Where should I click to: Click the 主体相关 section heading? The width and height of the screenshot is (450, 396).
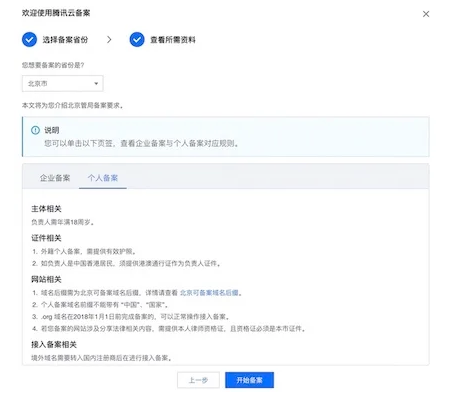pyautogui.click(x=46, y=209)
